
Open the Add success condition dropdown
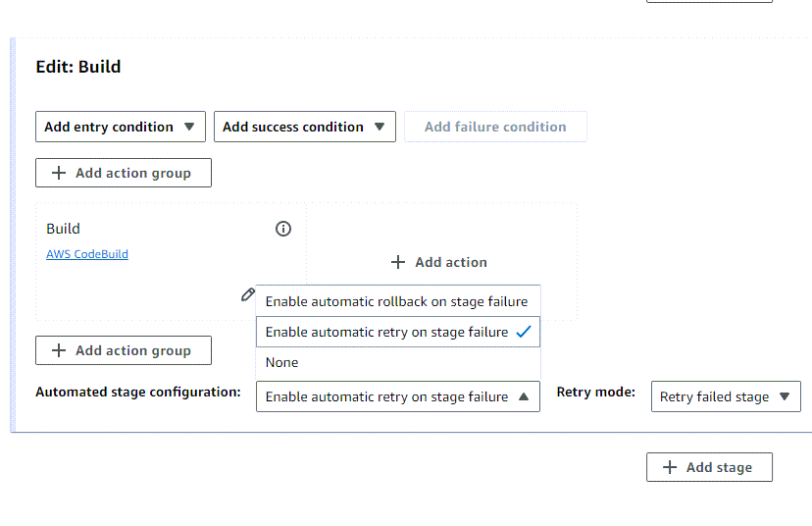[x=304, y=127]
